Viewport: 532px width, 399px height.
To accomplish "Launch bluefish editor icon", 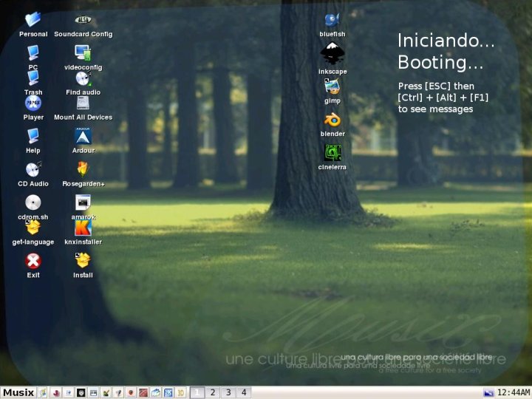I will coord(332,20).
